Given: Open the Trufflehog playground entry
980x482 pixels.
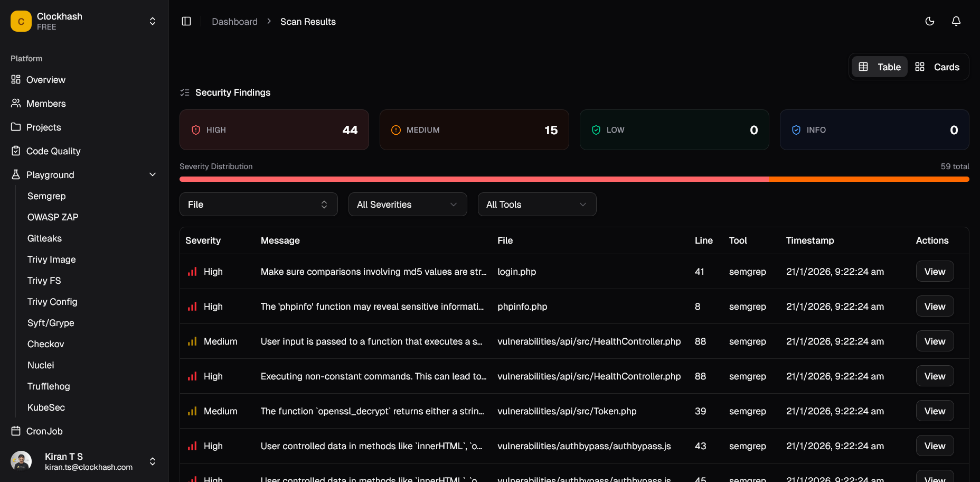Looking at the screenshot, I should tap(49, 386).
